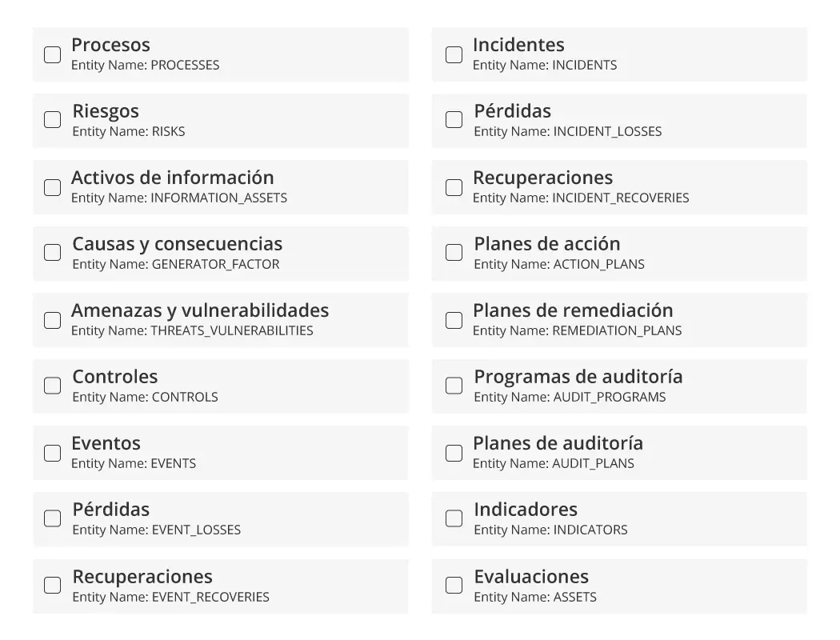
Task: Check the Pérdidas EVENT_LOSSES checkbox
Action: click(x=52, y=518)
